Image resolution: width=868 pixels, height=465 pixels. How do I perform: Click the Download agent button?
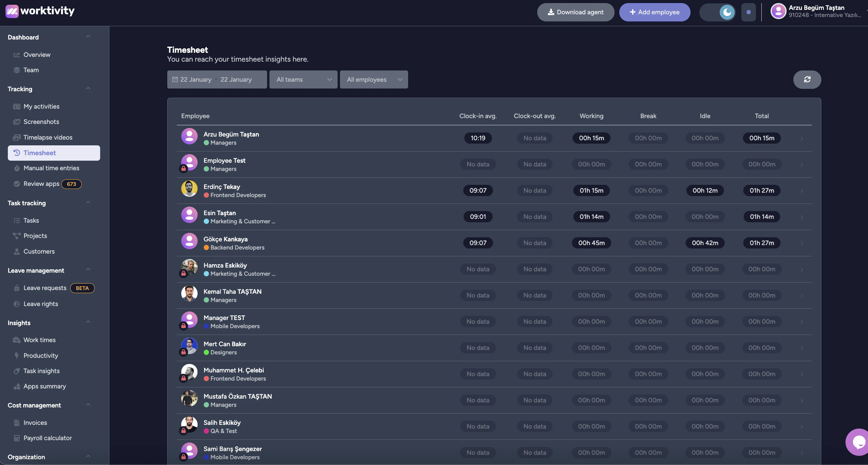pos(575,12)
